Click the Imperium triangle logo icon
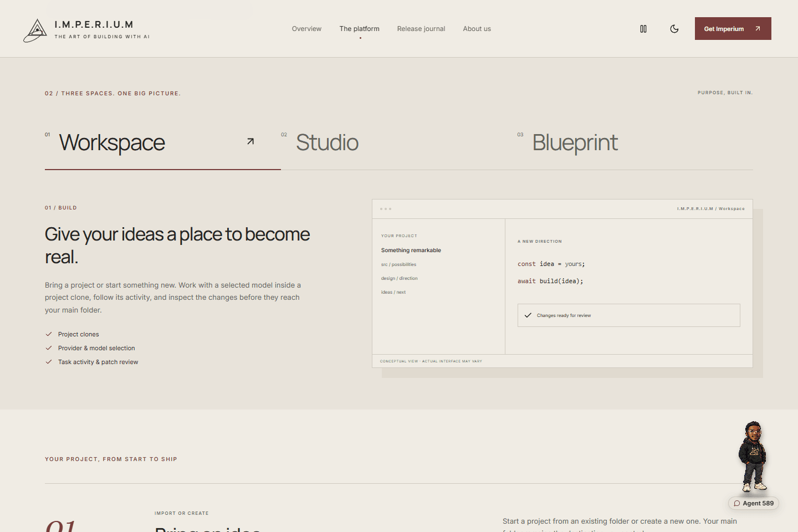Screen dimensions: 798x532 [35, 30]
